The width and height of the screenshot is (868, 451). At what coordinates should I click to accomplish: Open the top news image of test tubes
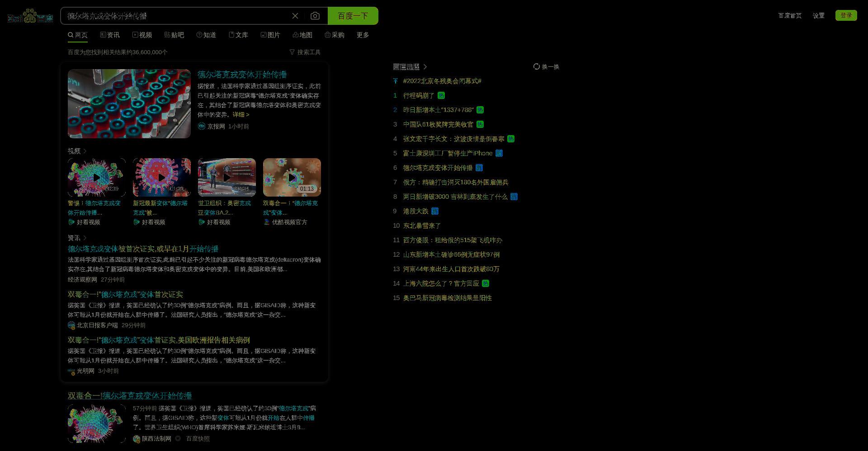[x=129, y=103]
